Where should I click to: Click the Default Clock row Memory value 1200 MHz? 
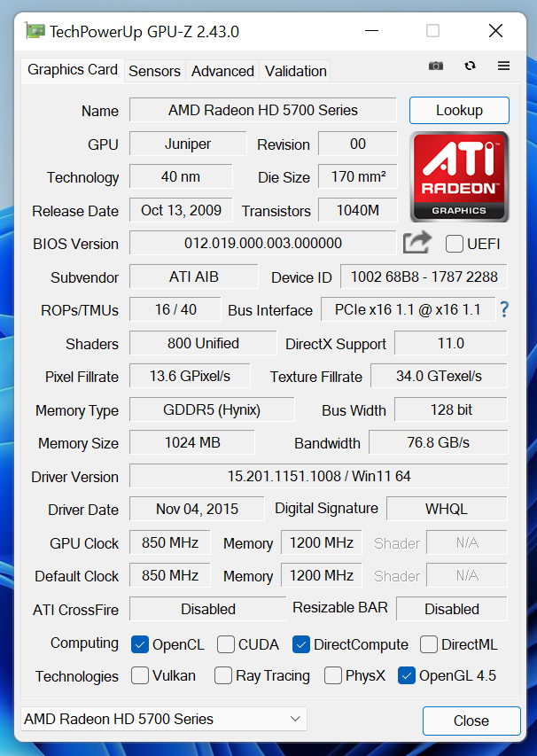tap(321, 576)
